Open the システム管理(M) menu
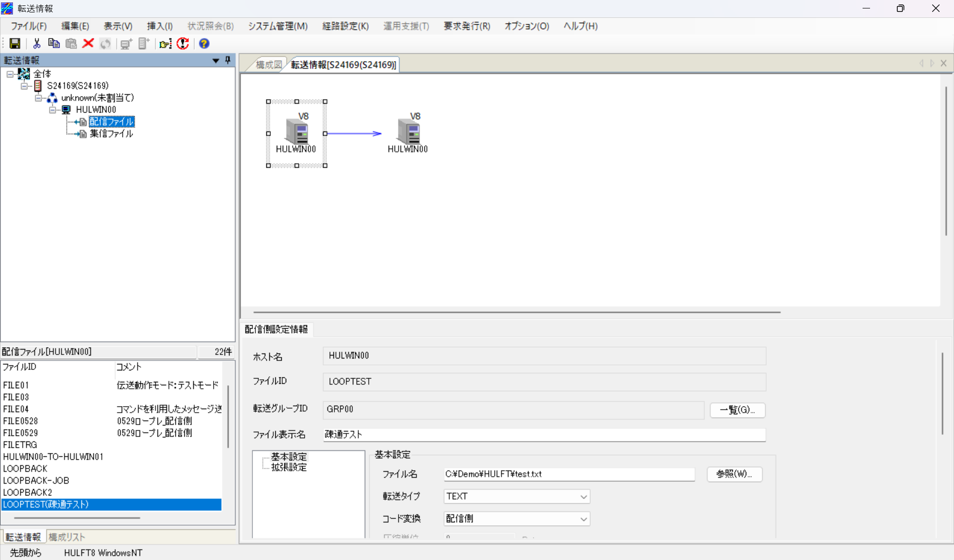The image size is (954, 560). (x=278, y=26)
